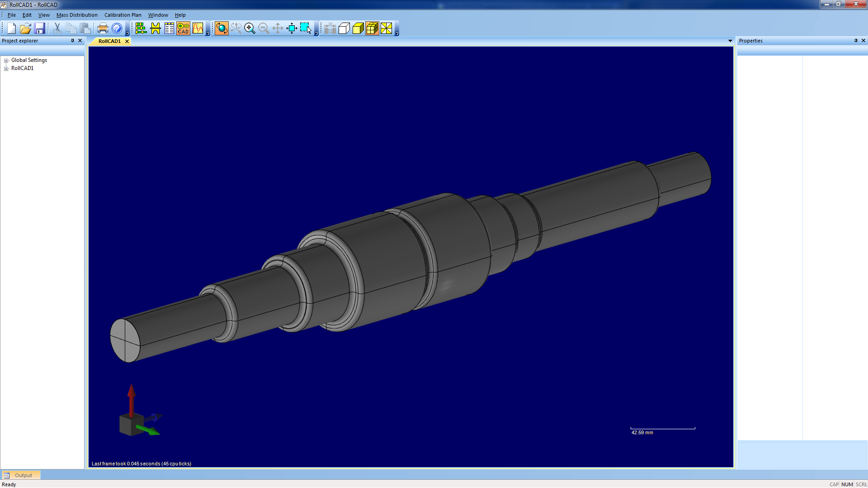Open the Mass Distribution menu

(77, 15)
